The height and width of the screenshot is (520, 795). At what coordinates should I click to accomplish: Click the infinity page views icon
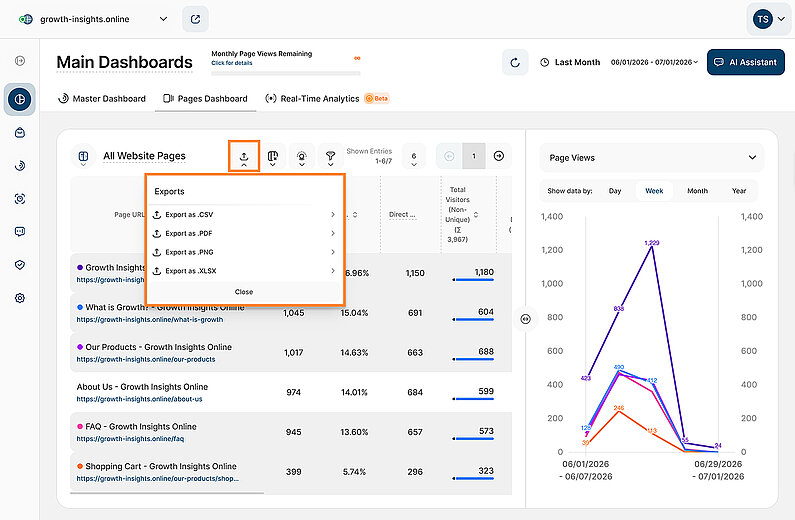pos(357,58)
